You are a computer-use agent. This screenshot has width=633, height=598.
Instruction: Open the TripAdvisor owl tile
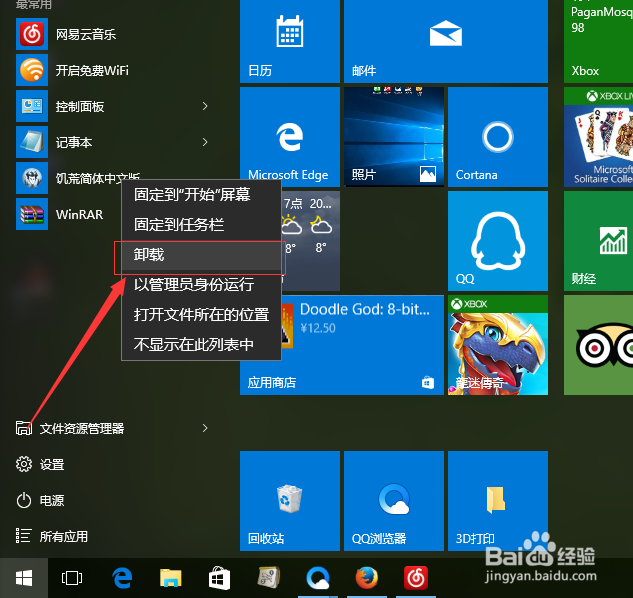point(598,345)
